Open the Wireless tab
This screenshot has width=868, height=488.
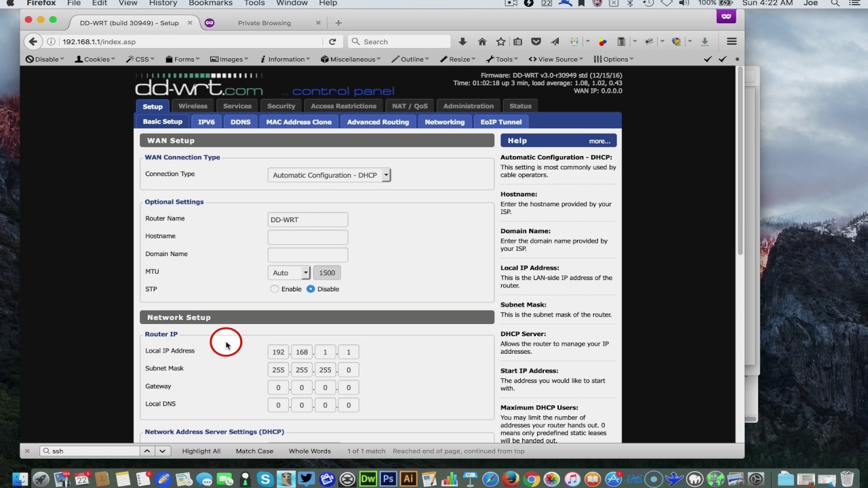pyautogui.click(x=193, y=106)
